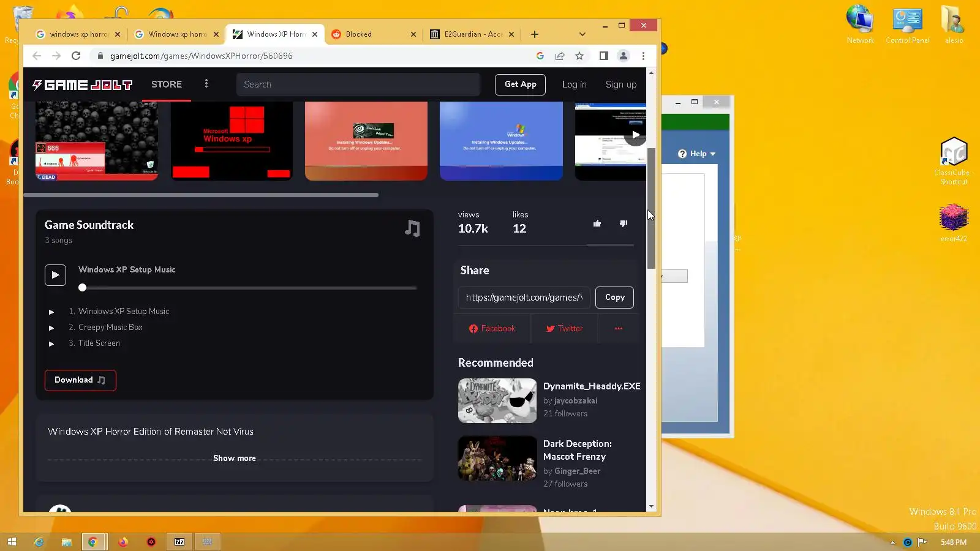Open Help dropdown in background window

tap(697, 154)
